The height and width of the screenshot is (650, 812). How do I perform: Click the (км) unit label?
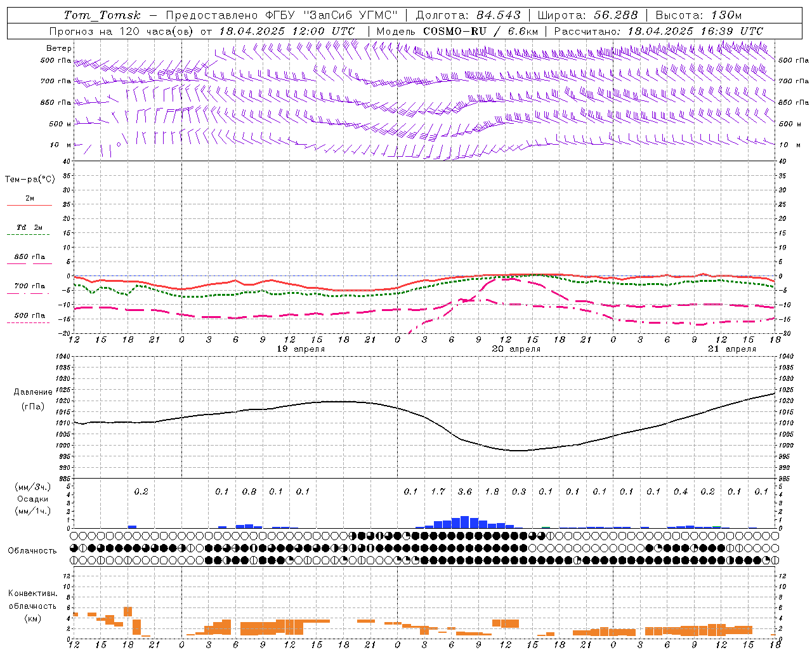click(x=32, y=618)
